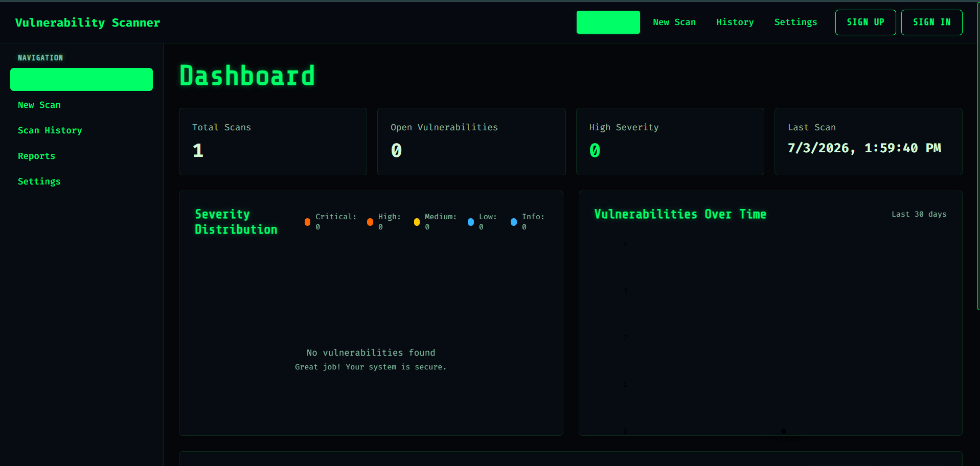This screenshot has width=980, height=466.
Task: Click the "Severity Distribution" heading
Action: [x=236, y=222]
